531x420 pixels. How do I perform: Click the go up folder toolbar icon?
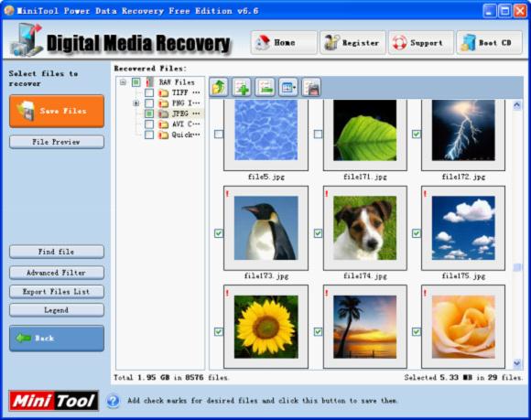pos(219,87)
